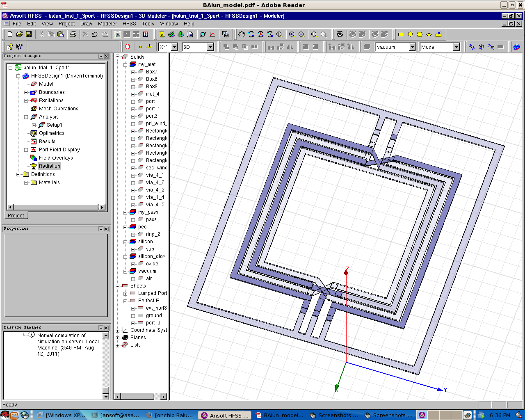The image size is (525, 420).
Task: Toggle the eye visibility icon in toolbar
Action: tap(340, 34)
